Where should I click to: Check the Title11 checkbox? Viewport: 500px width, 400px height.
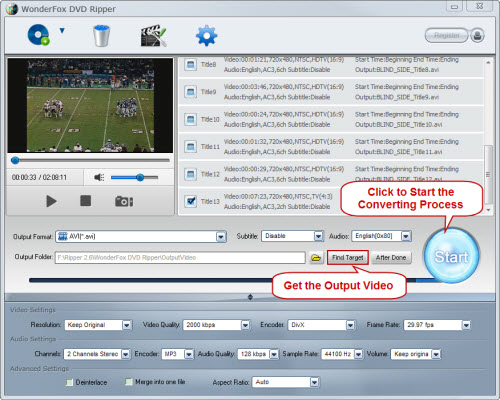tap(190, 146)
